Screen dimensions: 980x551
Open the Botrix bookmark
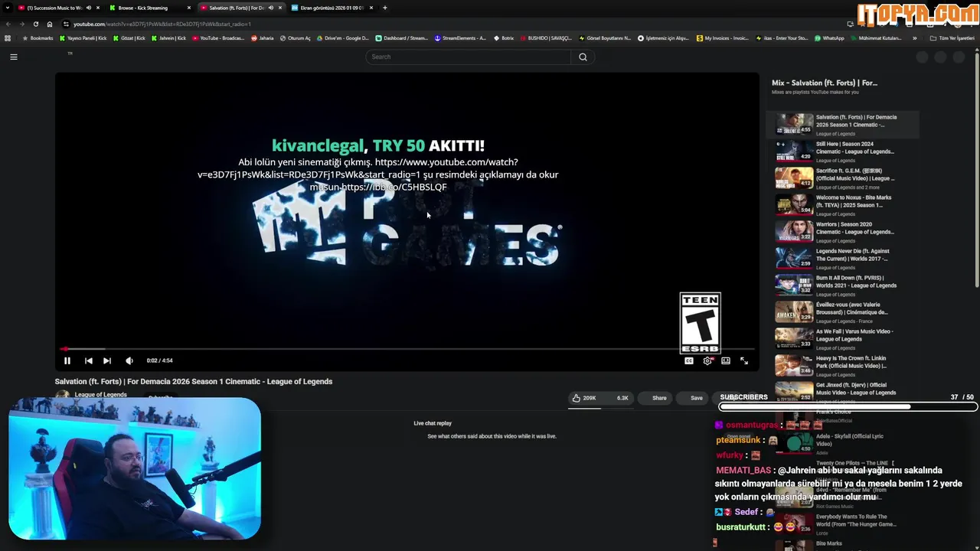(x=503, y=37)
